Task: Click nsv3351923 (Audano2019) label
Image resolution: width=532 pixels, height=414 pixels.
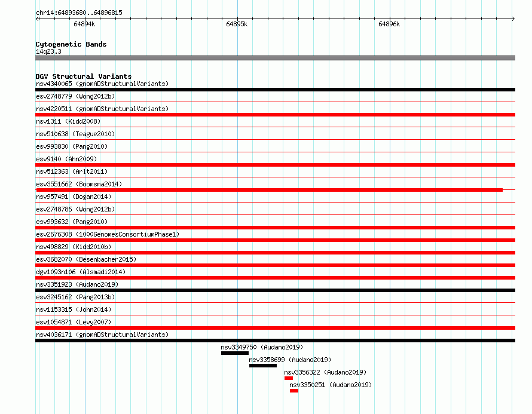Action: point(77,284)
